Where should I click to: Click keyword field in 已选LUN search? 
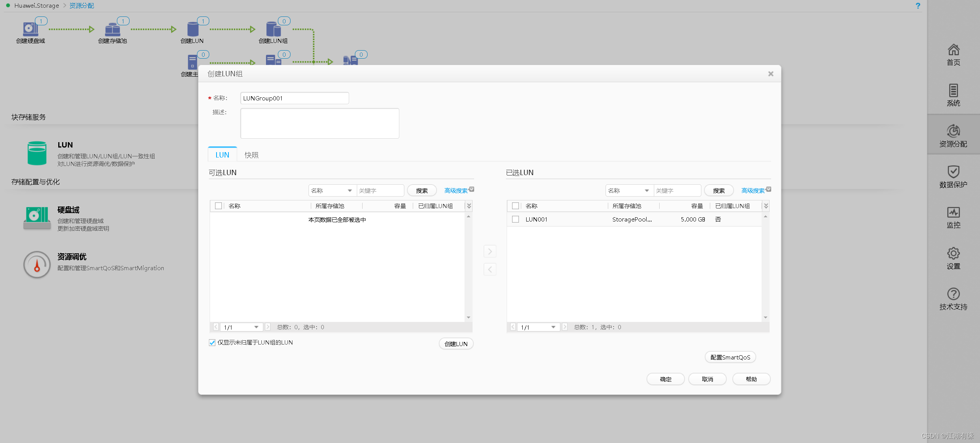click(x=677, y=190)
